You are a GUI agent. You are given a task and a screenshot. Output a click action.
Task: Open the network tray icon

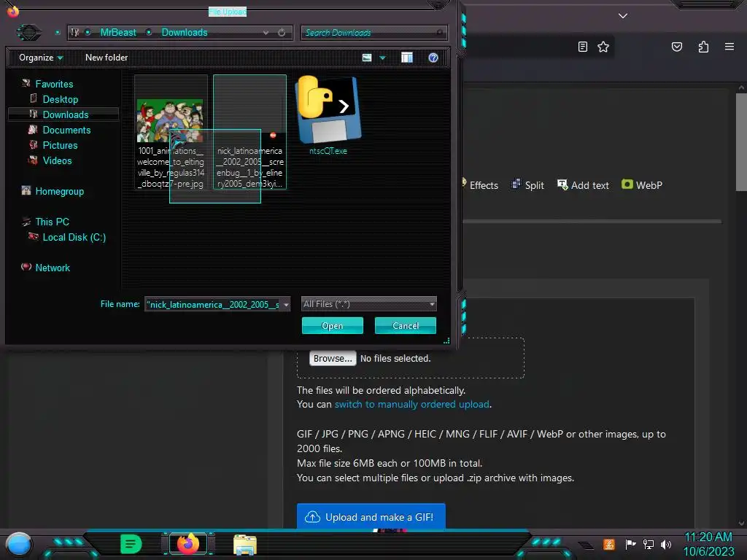pyautogui.click(x=649, y=544)
